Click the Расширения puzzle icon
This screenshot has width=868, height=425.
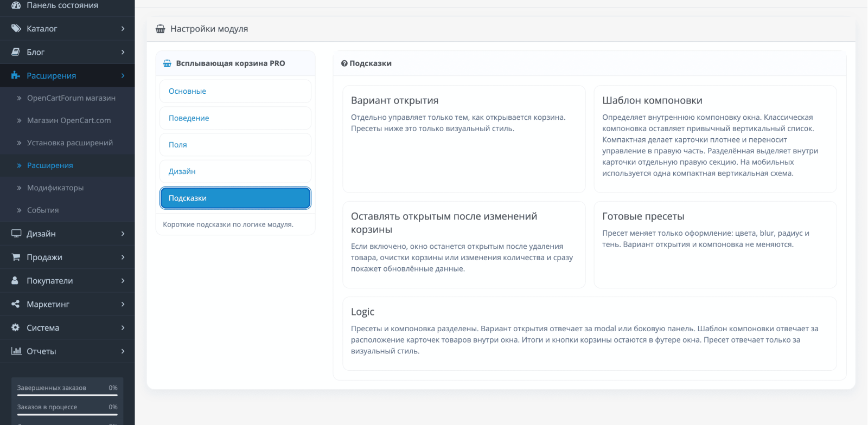click(x=16, y=75)
